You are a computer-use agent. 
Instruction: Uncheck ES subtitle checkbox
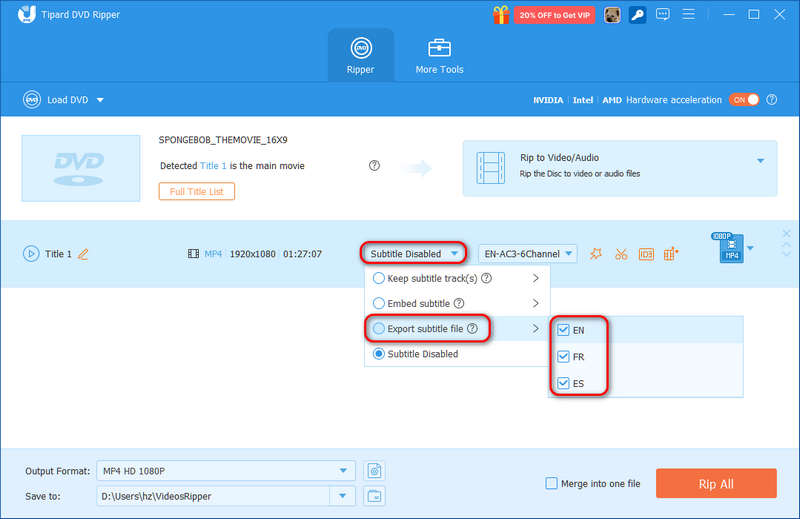point(563,383)
